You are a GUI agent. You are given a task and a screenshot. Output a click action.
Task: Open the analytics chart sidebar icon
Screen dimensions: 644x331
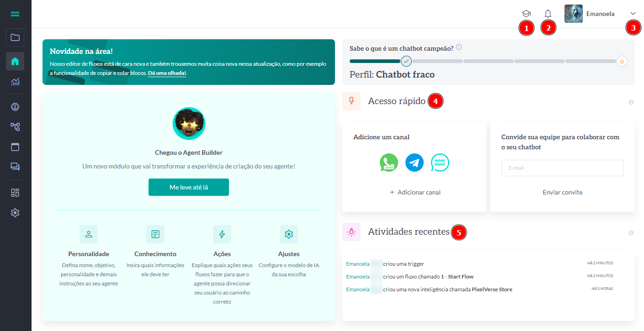click(15, 82)
